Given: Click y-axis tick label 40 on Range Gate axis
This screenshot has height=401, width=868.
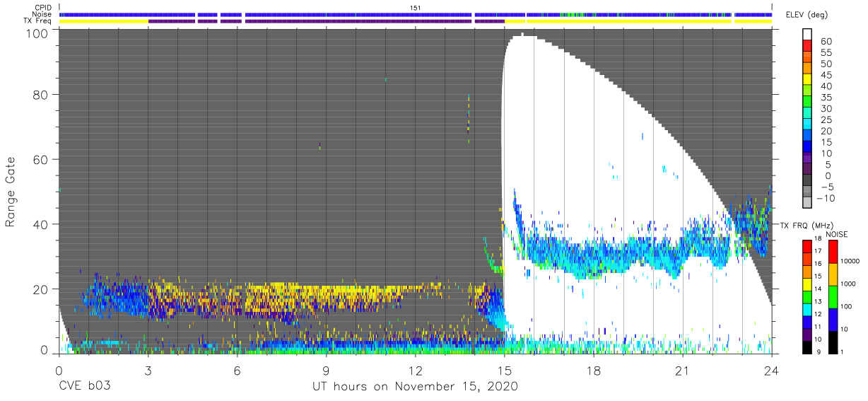Looking at the screenshot, I should [x=40, y=224].
